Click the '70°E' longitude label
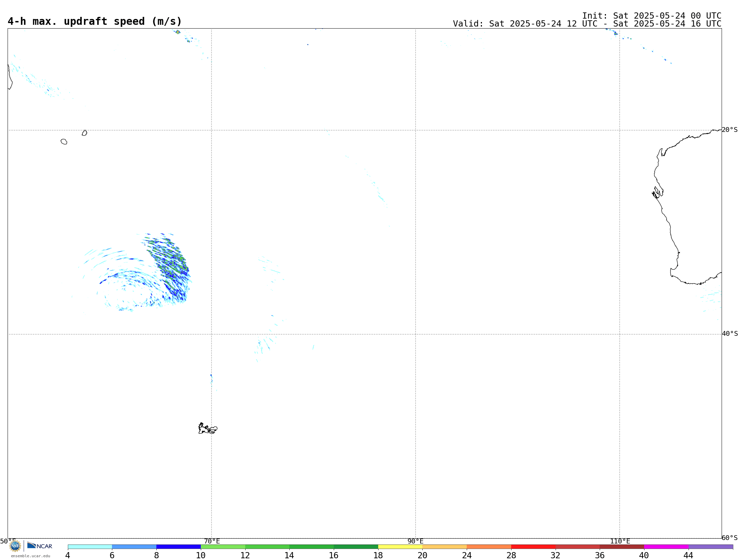Image resolution: width=744 pixels, height=560 pixels. [212, 541]
